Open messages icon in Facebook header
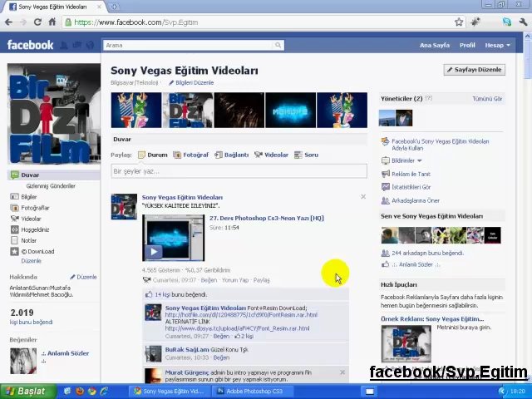532x399 pixels. [x=76, y=45]
